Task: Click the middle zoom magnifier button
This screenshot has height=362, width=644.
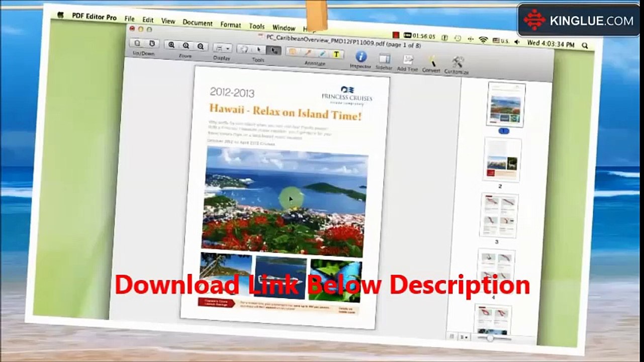Action: click(187, 46)
